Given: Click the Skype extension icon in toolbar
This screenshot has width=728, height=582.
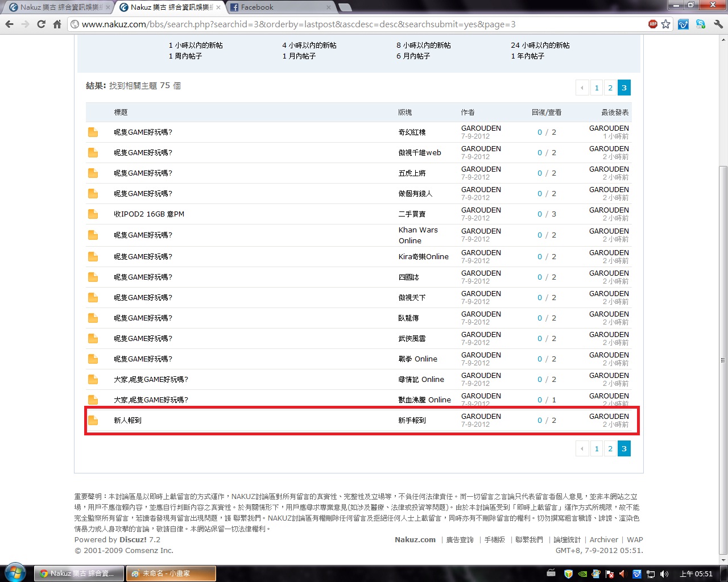Looking at the screenshot, I should 700,24.
